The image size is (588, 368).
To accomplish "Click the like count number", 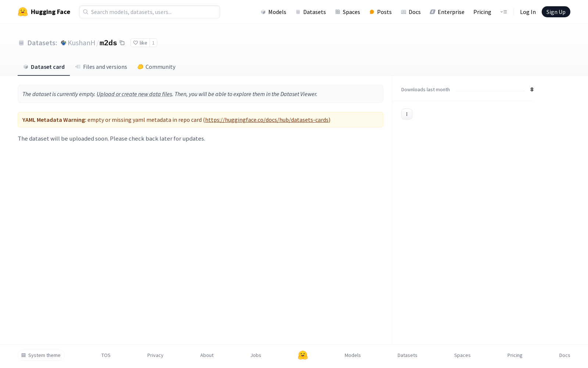I will pos(153,43).
